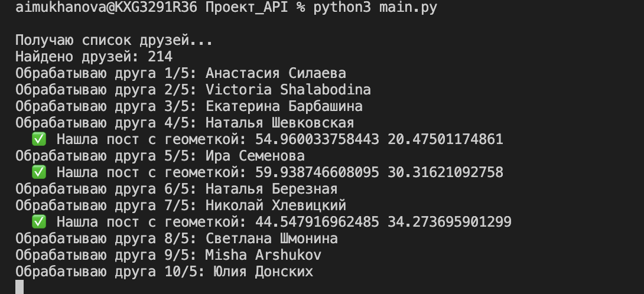Click the green checkmark before coordinates 44.547916962485
Screen dimensions: 644x294
(39, 222)
